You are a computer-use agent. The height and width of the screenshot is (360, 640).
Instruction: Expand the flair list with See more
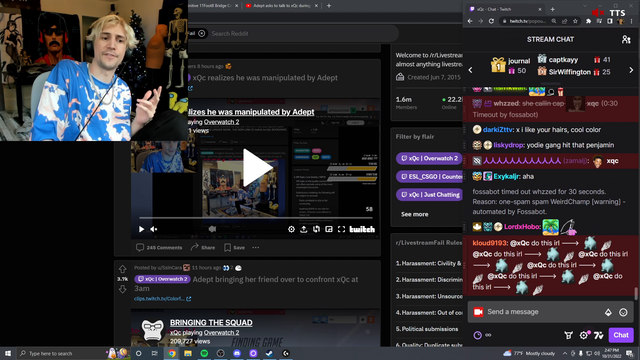click(x=414, y=214)
